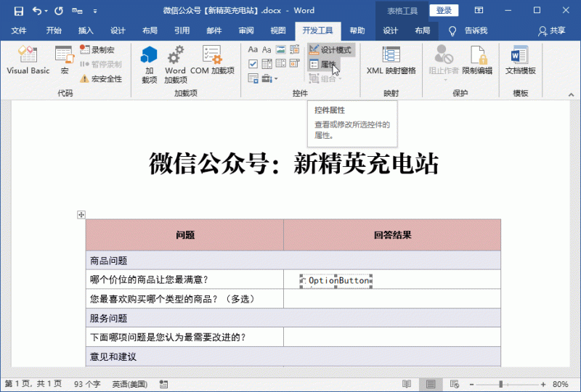Open the 视图 View tab

[x=278, y=30]
